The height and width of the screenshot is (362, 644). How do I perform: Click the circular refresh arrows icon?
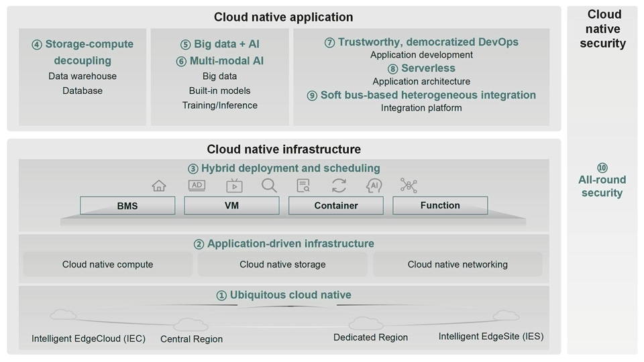coord(339,186)
